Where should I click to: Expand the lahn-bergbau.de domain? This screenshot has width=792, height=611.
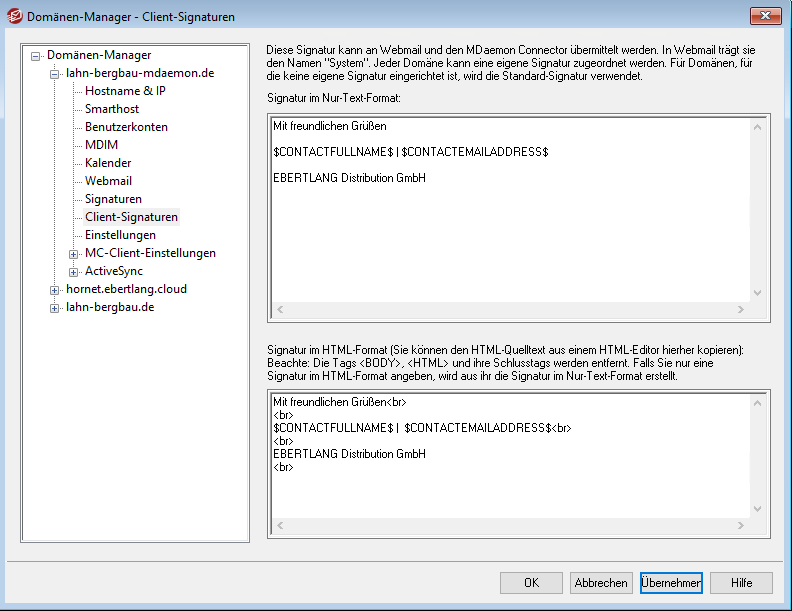click(55, 308)
